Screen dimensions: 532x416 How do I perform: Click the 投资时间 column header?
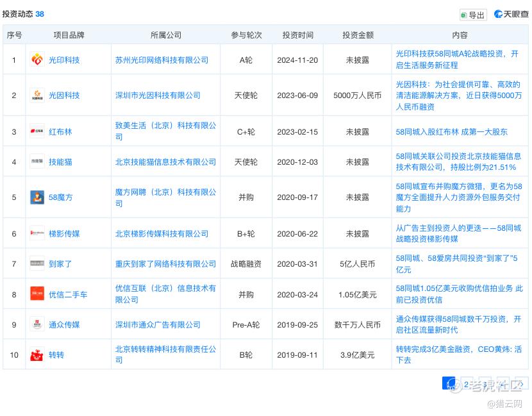(298, 35)
